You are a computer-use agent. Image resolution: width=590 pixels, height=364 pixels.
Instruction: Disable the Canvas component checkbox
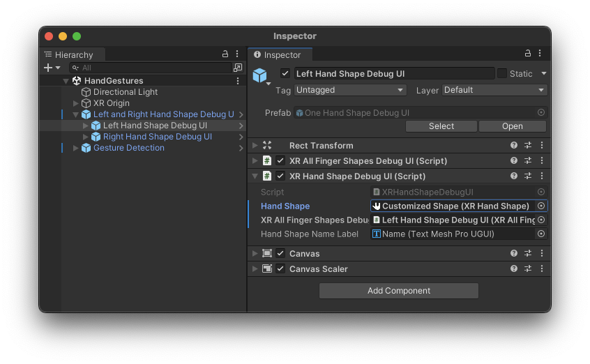point(280,254)
